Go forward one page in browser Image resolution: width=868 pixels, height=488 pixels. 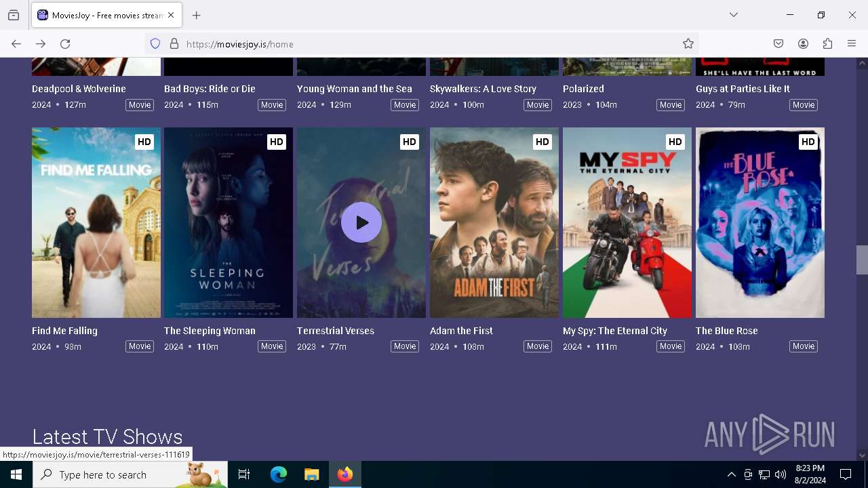tap(41, 44)
